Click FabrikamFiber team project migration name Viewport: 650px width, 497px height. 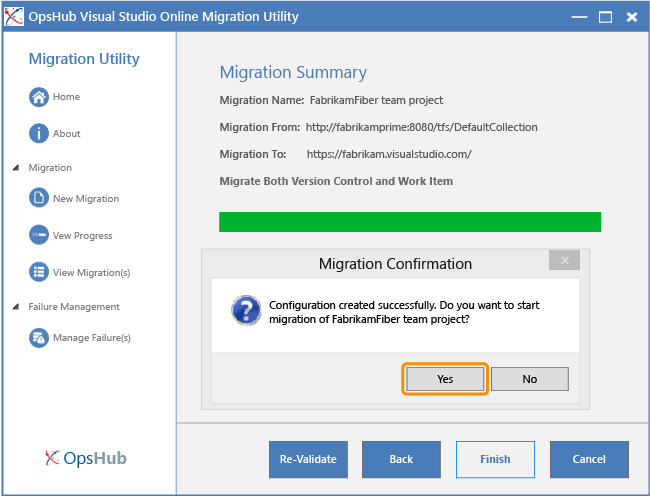click(376, 100)
